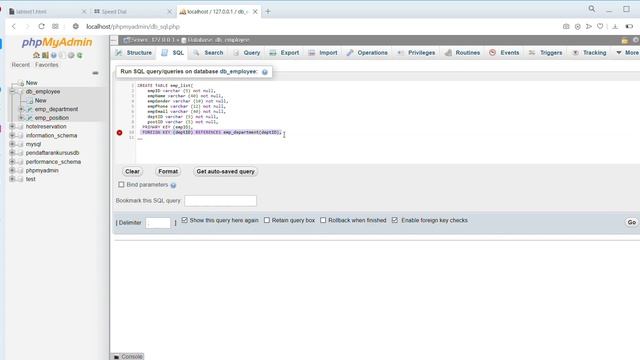Uncheck Show this query here again
The image size is (640, 360).
[x=184, y=220]
